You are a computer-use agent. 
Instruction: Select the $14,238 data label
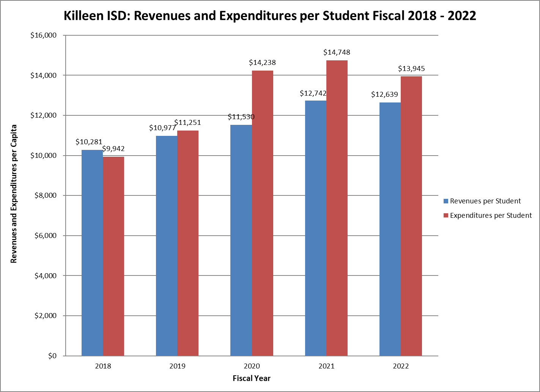tap(262, 63)
